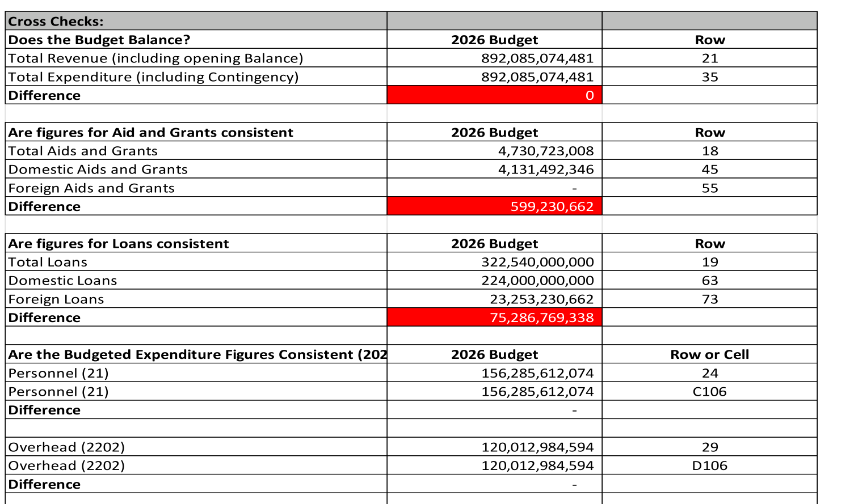Screen dimensions: 854x504
Task: Select row reference 35 cell
Action: pos(710,77)
